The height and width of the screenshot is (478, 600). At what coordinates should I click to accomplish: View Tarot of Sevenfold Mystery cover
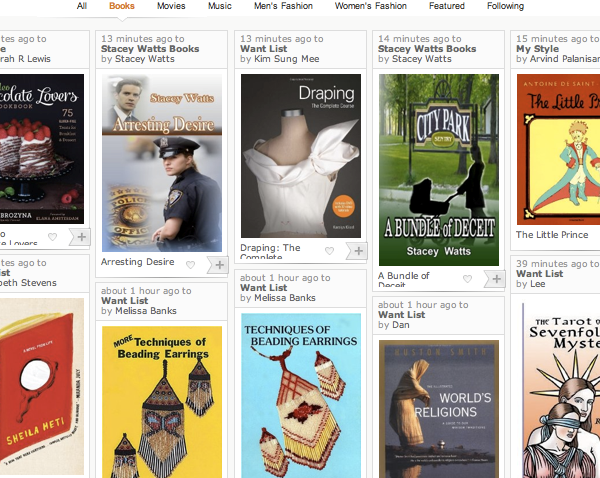561,390
